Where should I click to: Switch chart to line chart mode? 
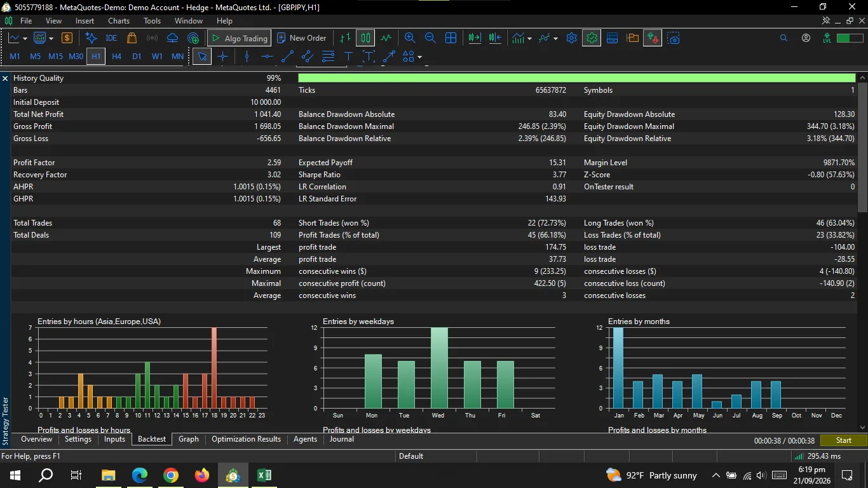tap(386, 38)
